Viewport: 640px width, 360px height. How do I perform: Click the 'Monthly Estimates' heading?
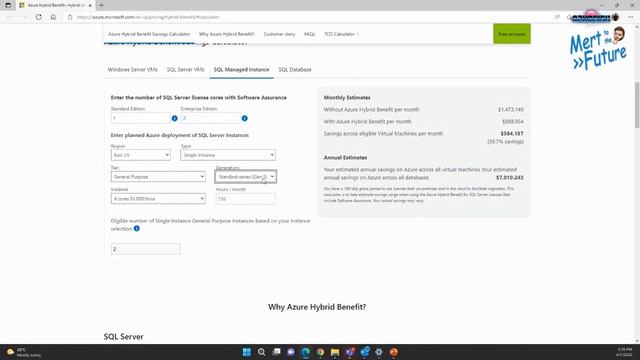tap(347, 98)
